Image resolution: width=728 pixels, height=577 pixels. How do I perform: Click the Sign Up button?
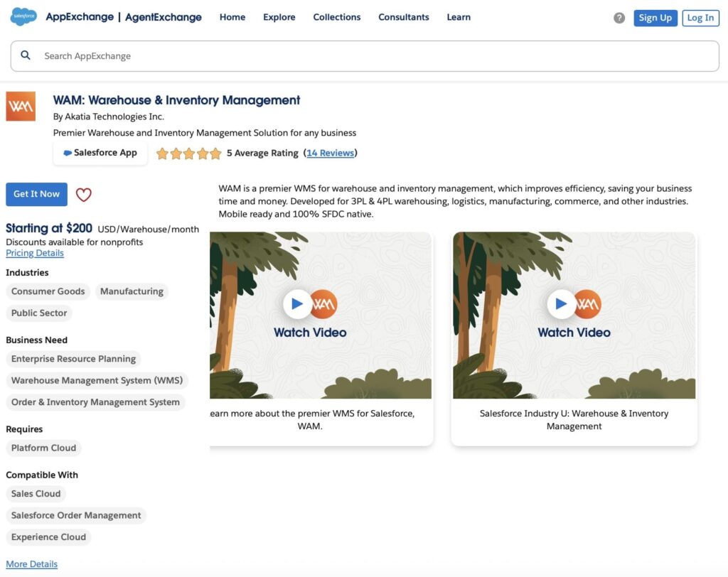point(655,18)
